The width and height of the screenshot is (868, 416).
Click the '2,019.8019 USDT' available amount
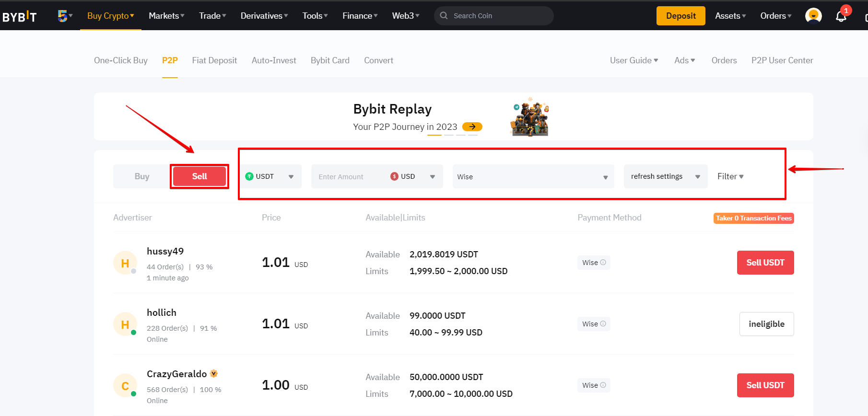point(444,254)
